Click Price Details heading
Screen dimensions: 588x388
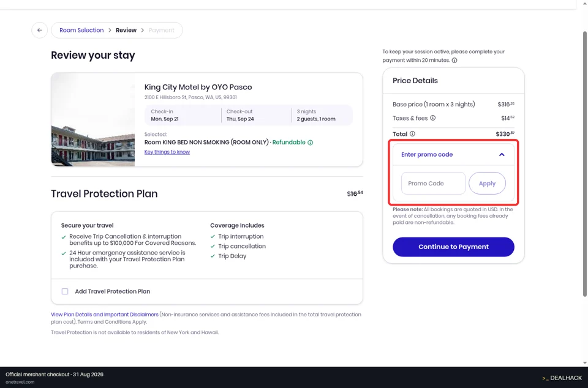[415, 81]
